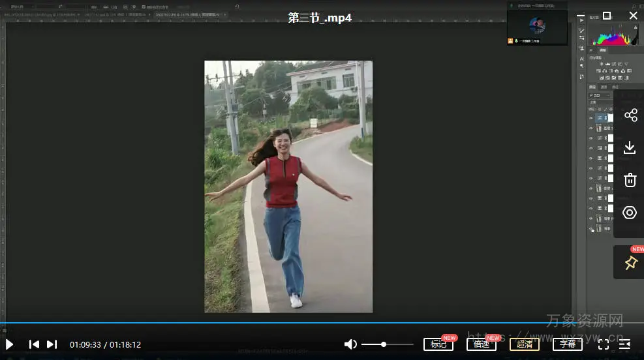Image resolution: width=644 pixels, height=360 pixels.
Task: Click the webcam presenter thumbnail
Action: point(537,26)
